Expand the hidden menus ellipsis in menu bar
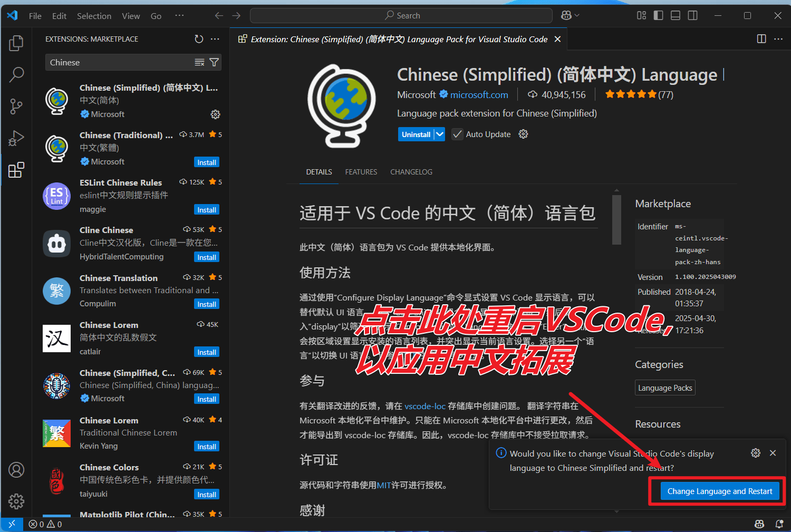Screen dimensions: 791x532 (x=179, y=16)
